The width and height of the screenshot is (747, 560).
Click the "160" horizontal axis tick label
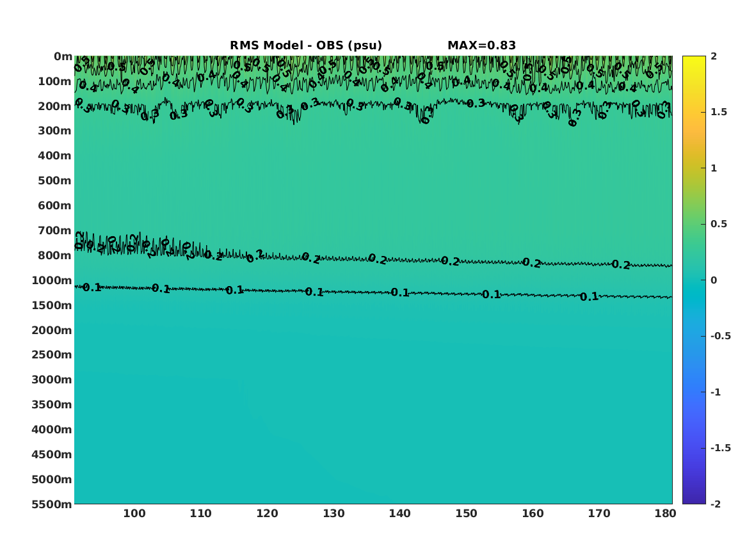[x=533, y=514]
